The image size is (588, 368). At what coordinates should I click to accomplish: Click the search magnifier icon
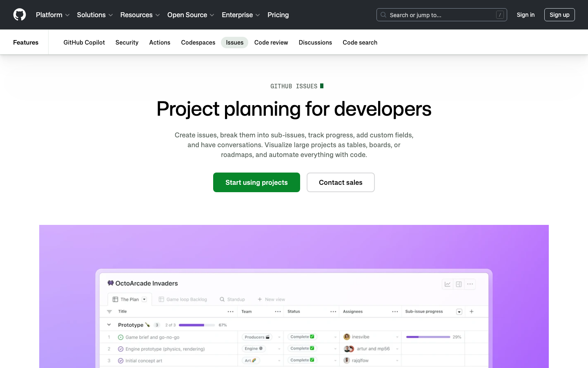(383, 15)
